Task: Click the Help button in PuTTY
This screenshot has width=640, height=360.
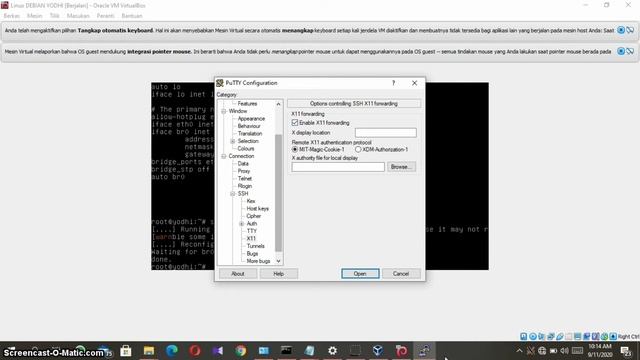Action: (x=279, y=274)
